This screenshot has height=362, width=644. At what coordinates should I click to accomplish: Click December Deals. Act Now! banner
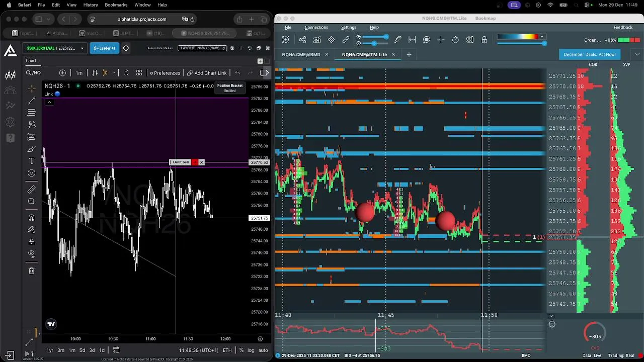coord(589,54)
